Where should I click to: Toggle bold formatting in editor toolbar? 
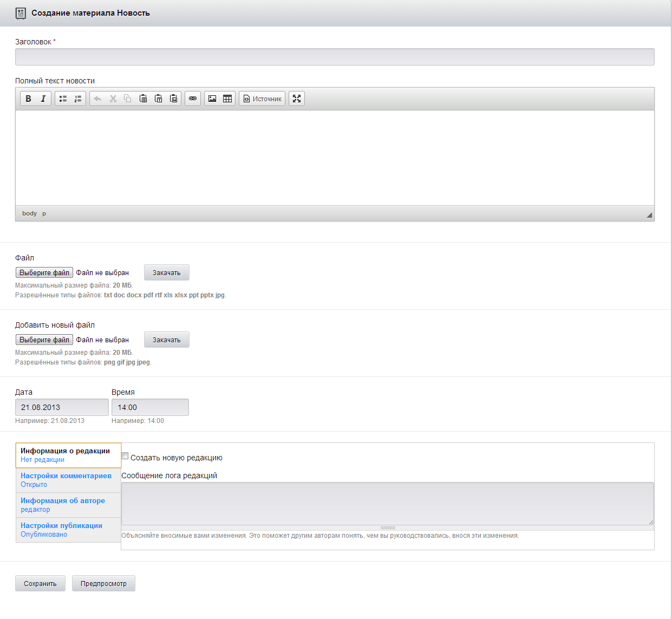click(x=28, y=99)
